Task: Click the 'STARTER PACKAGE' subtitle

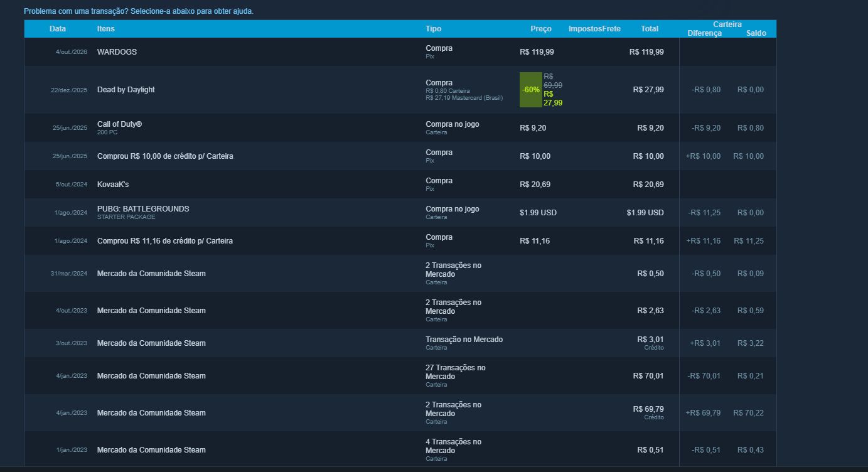Action: (126, 217)
